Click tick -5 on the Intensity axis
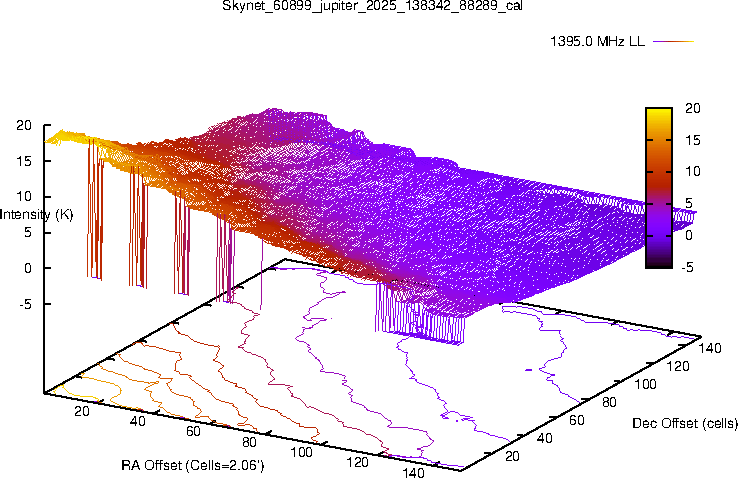738x478 pixels. [x=25, y=304]
